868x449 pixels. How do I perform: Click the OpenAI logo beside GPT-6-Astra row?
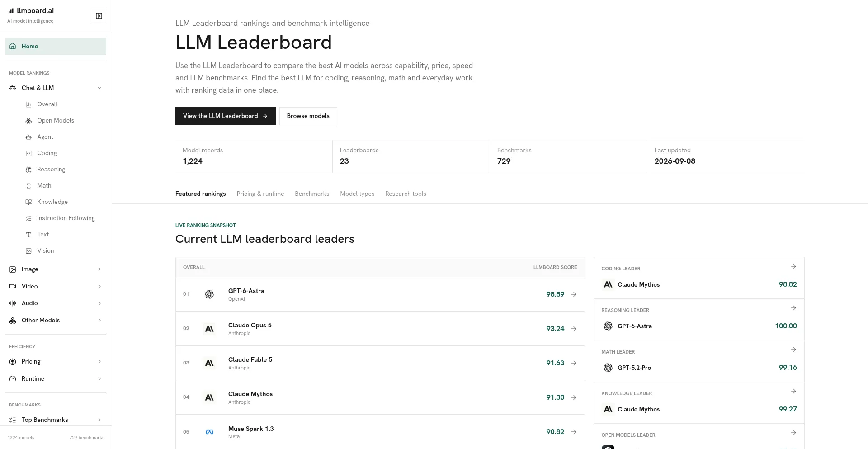209,294
